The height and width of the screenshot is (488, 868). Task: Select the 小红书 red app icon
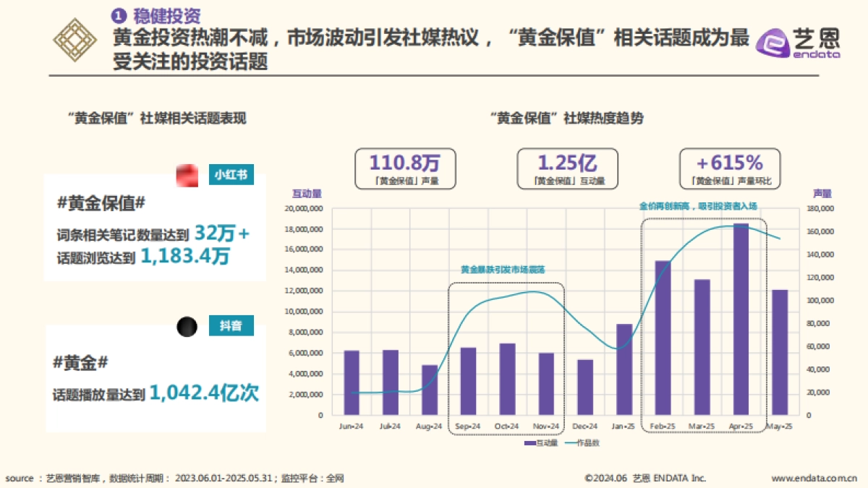point(187,176)
